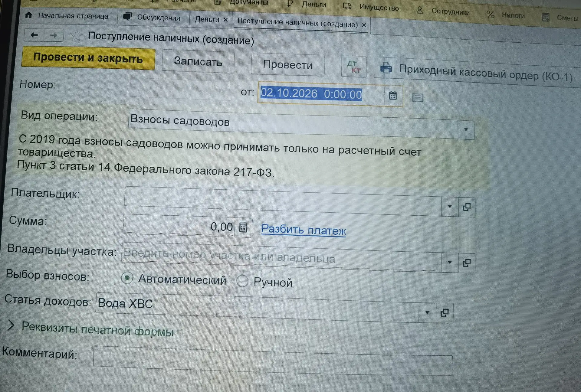Open the date calendar picker icon
Image resolution: width=581 pixels, height=392 pixels.
tap(393, 96)
